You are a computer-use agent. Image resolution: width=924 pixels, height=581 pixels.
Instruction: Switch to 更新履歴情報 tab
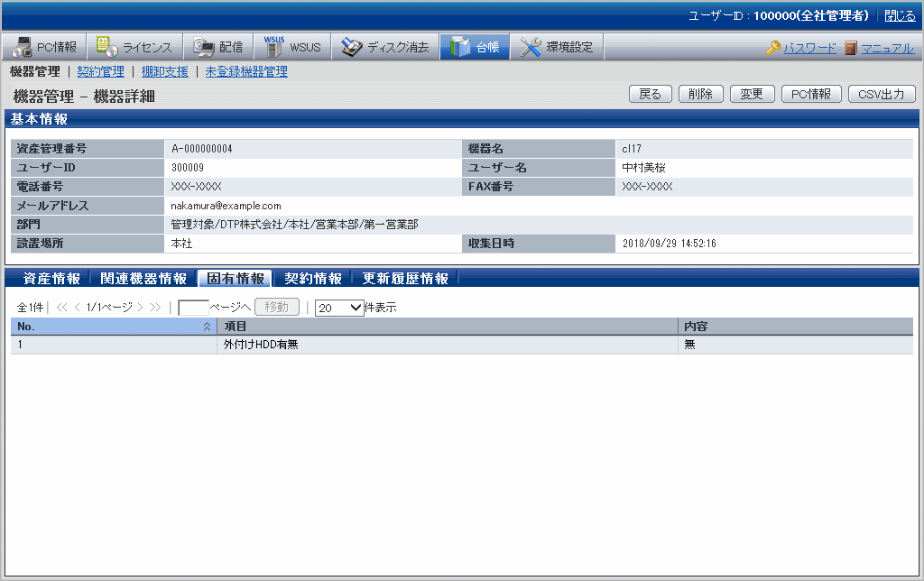coord(405,278)
